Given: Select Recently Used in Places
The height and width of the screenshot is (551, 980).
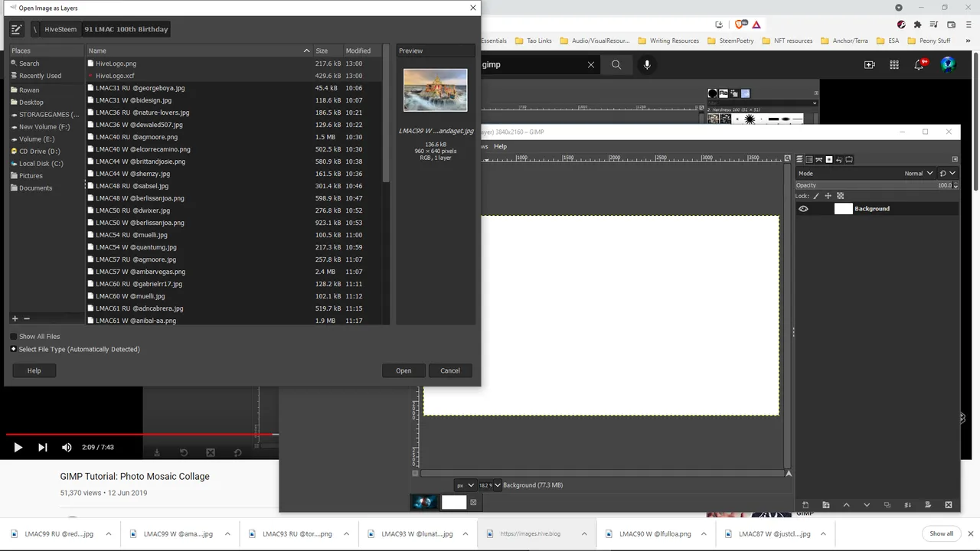Looking at the screenshot, I should (46, 76).
